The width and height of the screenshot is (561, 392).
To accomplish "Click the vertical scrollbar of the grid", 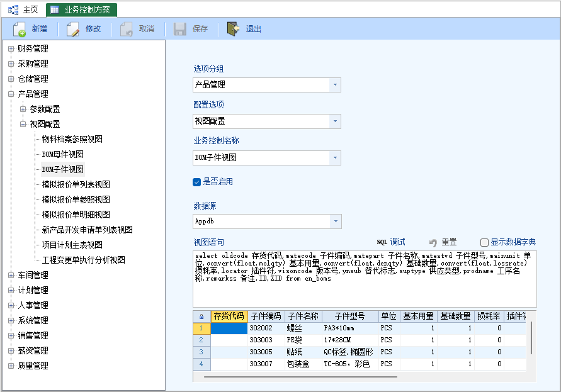I will 531,338.
